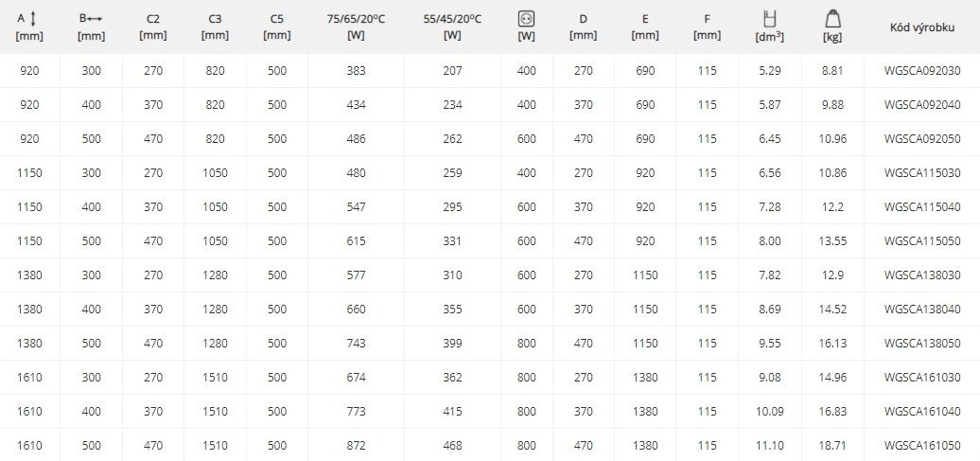The image size is (980, 461).
Task: Click the 5.29 volume cell
Action: tap(769, 71)
